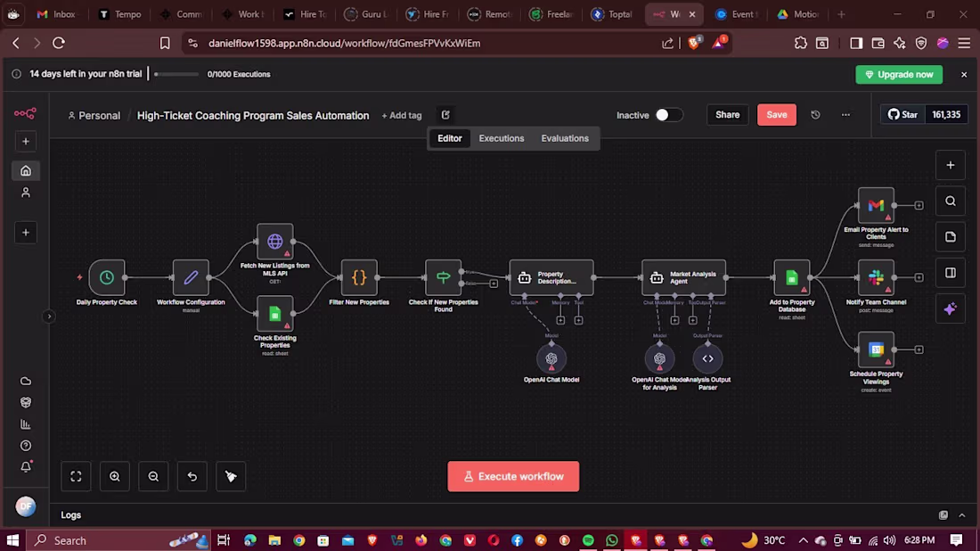Screen dimensions: 980x551
Task: Open notifications bell in the sidebar
Action: pos(26,467)
